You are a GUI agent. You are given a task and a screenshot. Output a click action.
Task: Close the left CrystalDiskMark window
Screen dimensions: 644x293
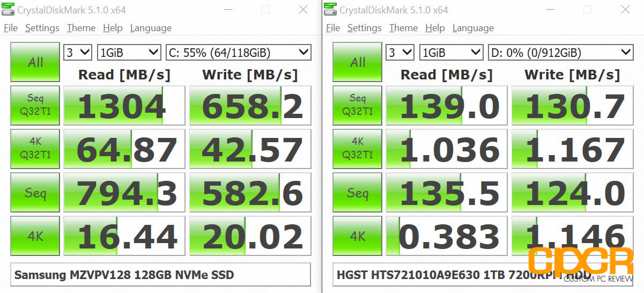coord(303,10)
